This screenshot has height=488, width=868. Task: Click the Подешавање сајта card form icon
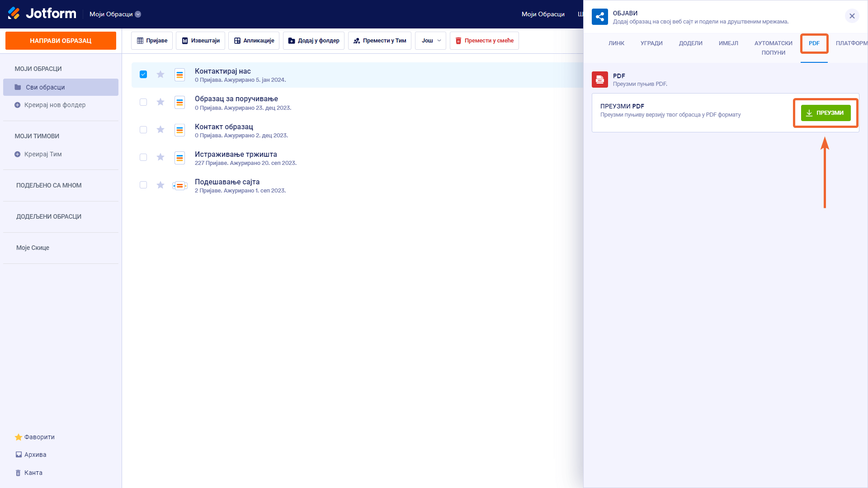(x=179, y=185)
